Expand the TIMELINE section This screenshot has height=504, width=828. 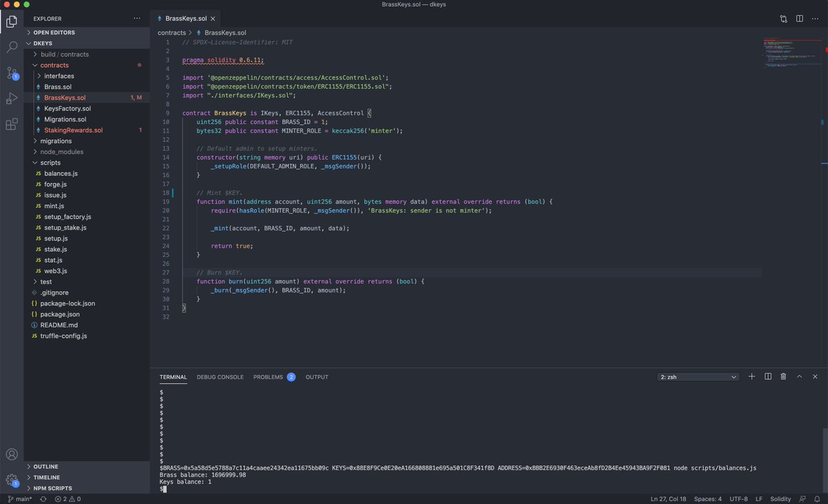click(x=87, y=477)
